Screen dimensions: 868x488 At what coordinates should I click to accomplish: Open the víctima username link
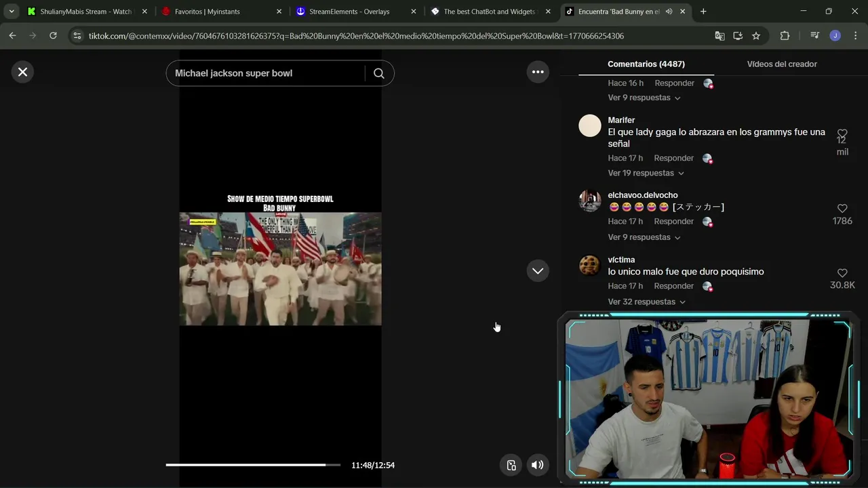pos(621,260)
